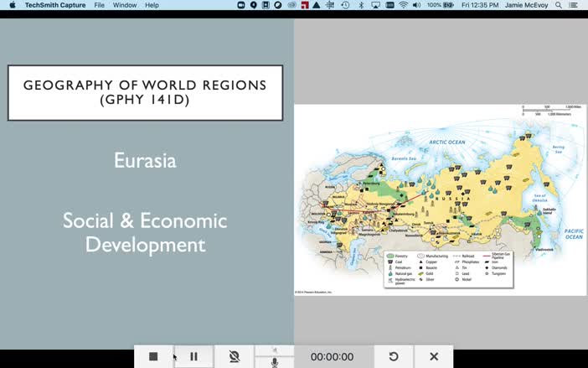This screenshot has width=588, height=368.
Task: Open the File menu
Action: click(x=100, y=5)
